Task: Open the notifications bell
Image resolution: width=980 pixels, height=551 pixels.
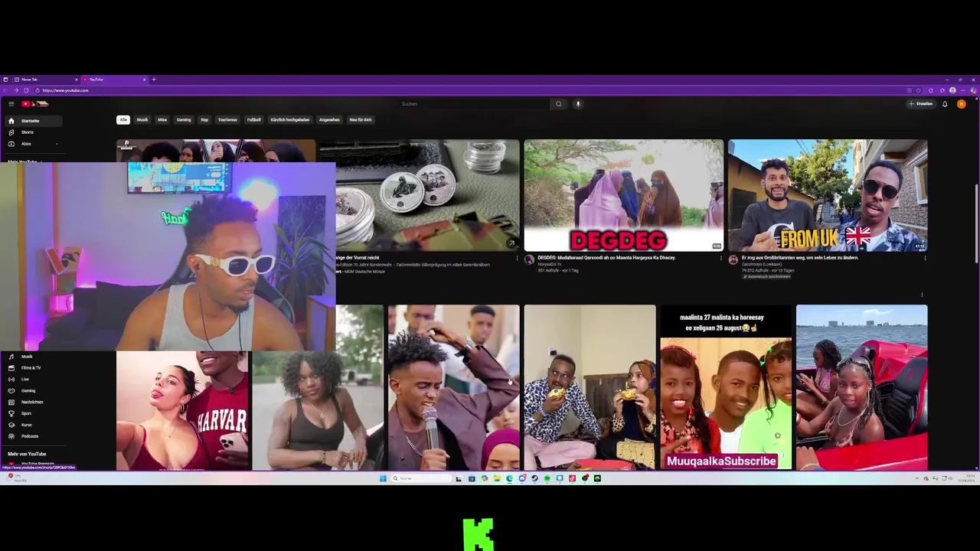Action: tap(945, 104)
